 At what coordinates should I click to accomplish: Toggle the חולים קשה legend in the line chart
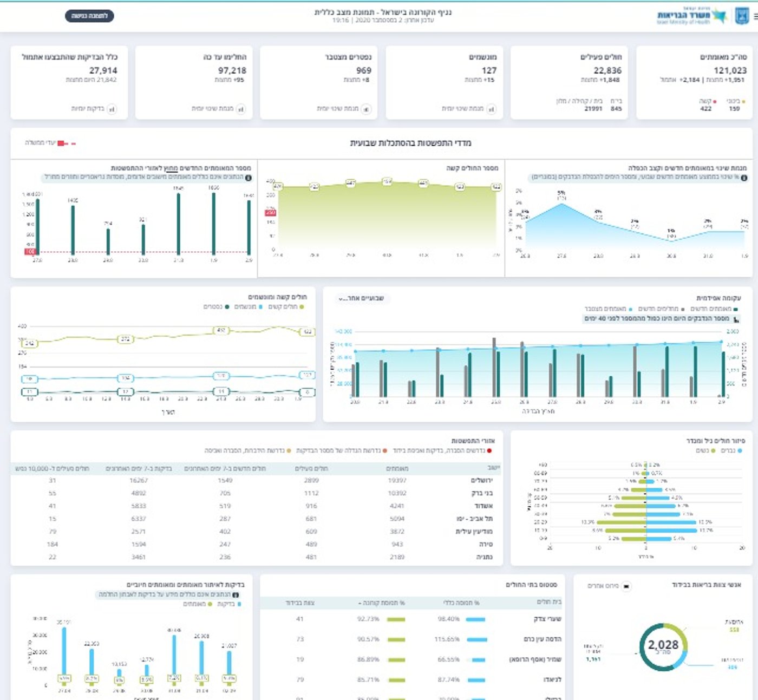(x=286, y=307)
